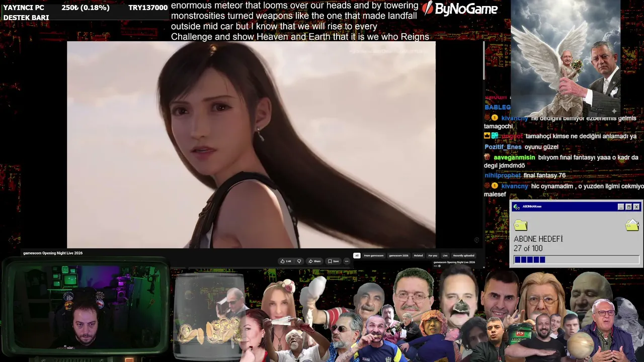Open the three-dot more actions menu
Viewport: 644px width, 362px height.
tap(347, 261)
